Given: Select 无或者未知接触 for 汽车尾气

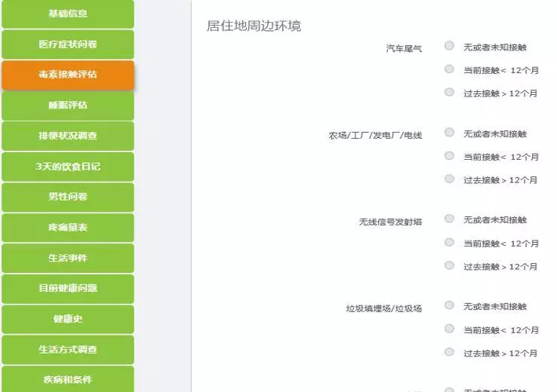Looking at the screenshot, I should 450,46.
